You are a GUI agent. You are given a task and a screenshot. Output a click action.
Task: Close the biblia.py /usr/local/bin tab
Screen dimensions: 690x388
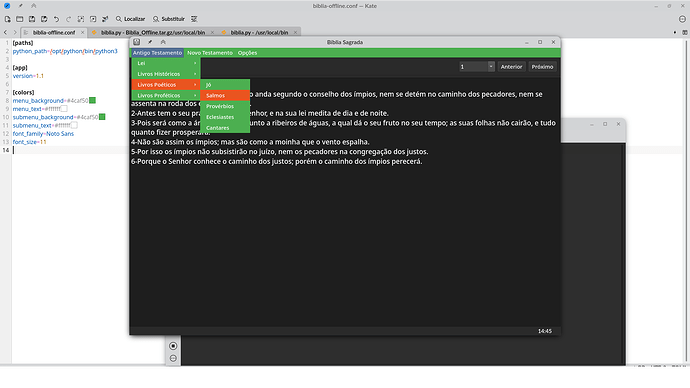(295, 32)
